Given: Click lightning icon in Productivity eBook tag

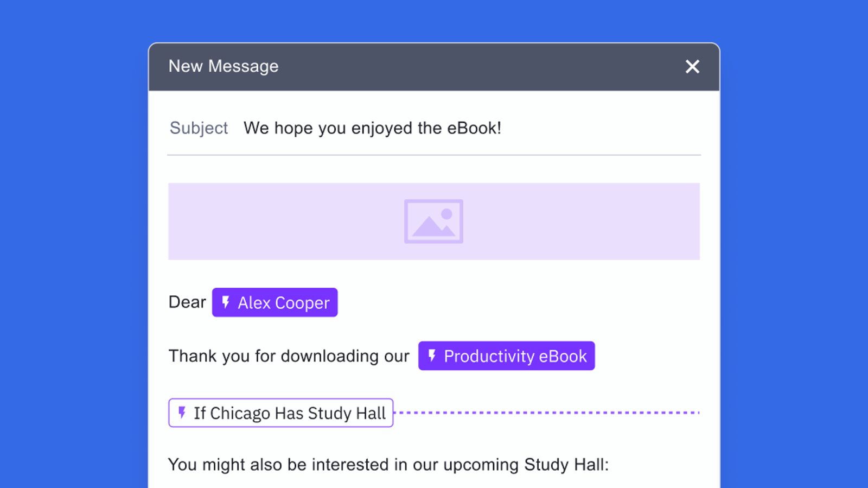Looking at the screenshot, I should point(432,356).
